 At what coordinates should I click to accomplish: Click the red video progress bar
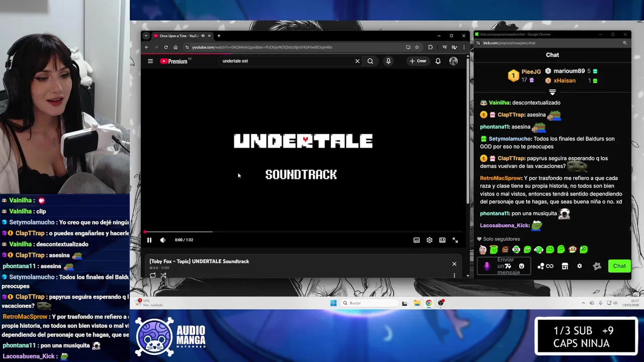point(303,232)
